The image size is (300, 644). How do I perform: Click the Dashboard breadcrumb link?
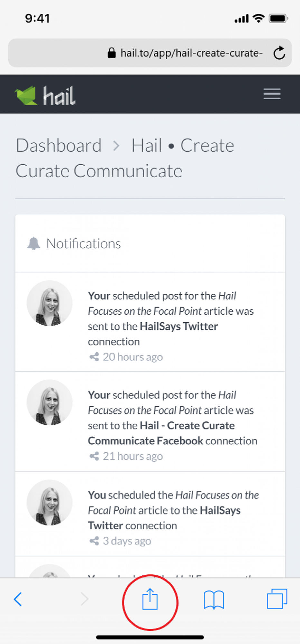[59, 145]
